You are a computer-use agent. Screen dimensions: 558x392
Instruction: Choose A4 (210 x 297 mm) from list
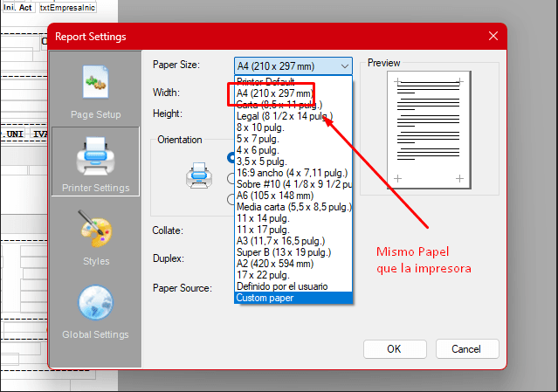[273, 93]
